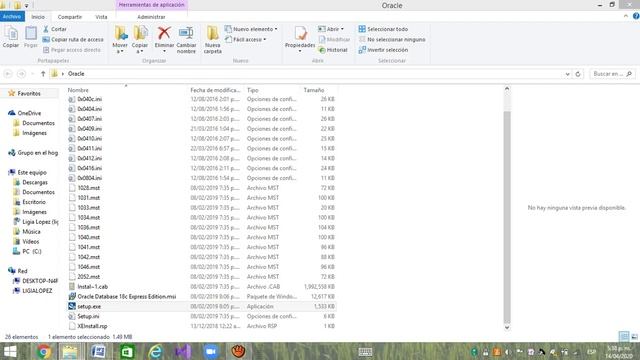This screenshot has width=640, height=360.
Task: Open Internet Explorer from the taskbar
Action: point(155,351)
